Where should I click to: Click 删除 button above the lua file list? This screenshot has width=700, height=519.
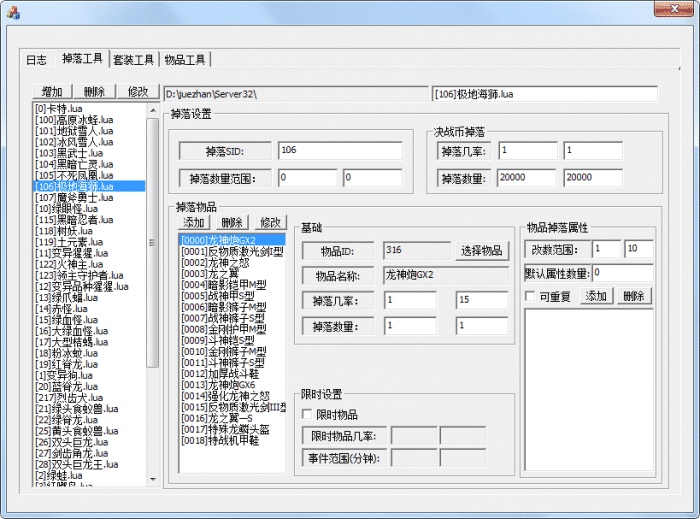click(x=94, y=92)
